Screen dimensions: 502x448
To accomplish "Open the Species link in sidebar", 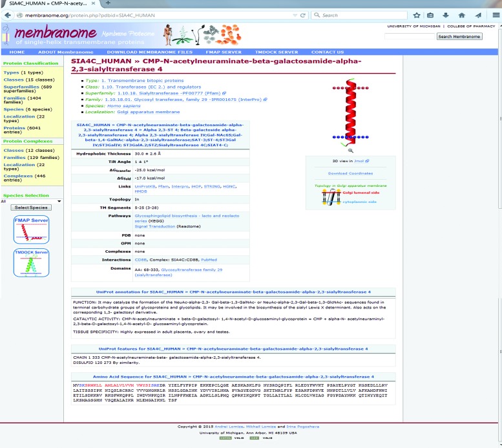I will coord(14,109).
